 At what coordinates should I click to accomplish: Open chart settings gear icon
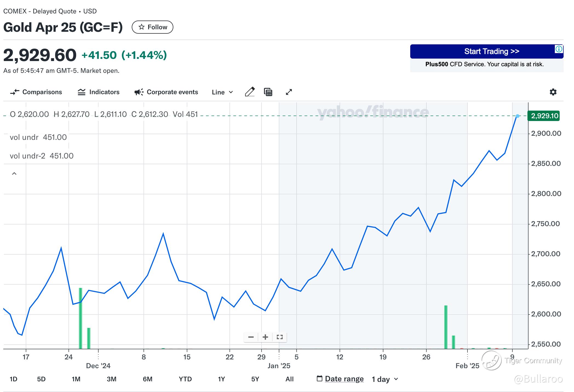pos(553,92)
